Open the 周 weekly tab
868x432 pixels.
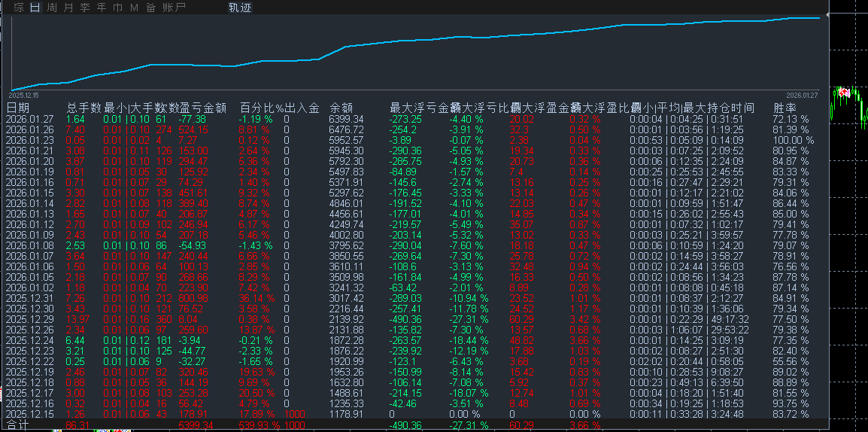click(52, 8)
